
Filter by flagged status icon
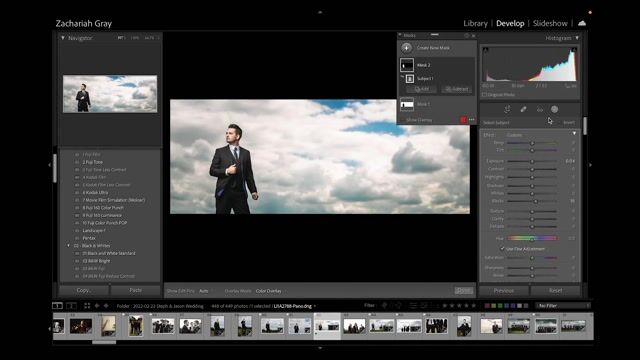click(384, 305)
